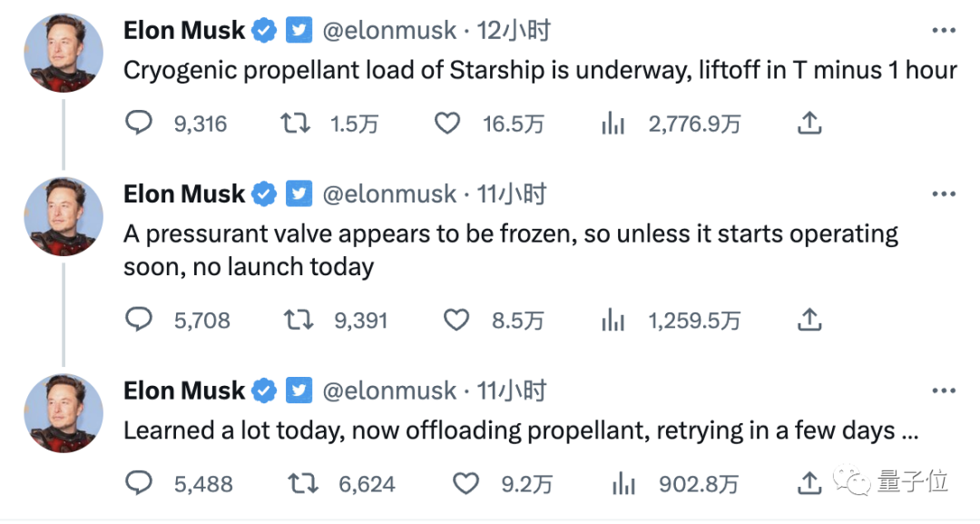Open @elonmusk handle on first tweet

click(x=390, y=30)
